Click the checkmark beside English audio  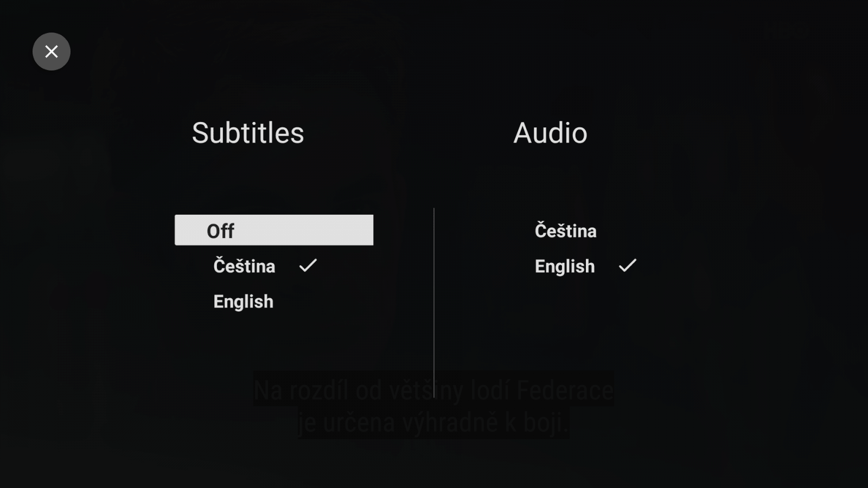[x=628, y=266]
